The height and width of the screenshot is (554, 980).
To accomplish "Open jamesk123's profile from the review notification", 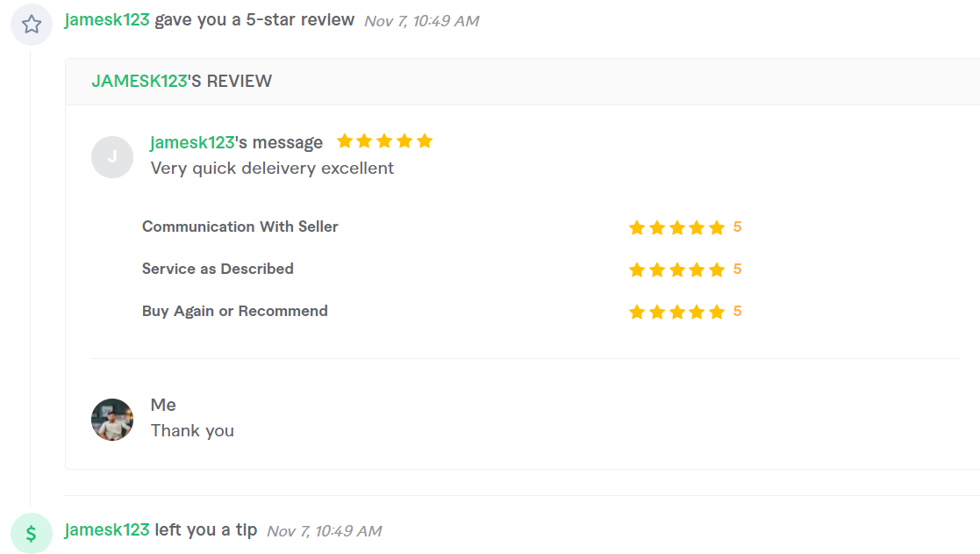I will click(x=107, y=18).
